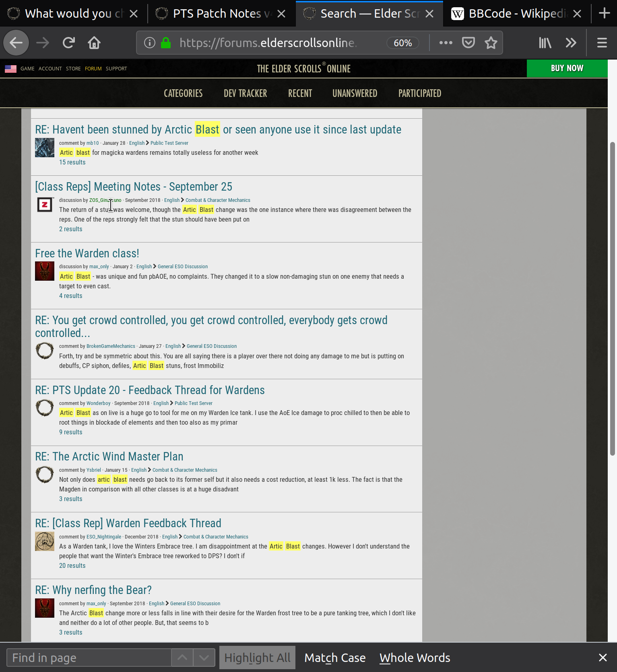Select the US flag region icon
The width and height of the screenshot is (617, 672).
point(11,69)
